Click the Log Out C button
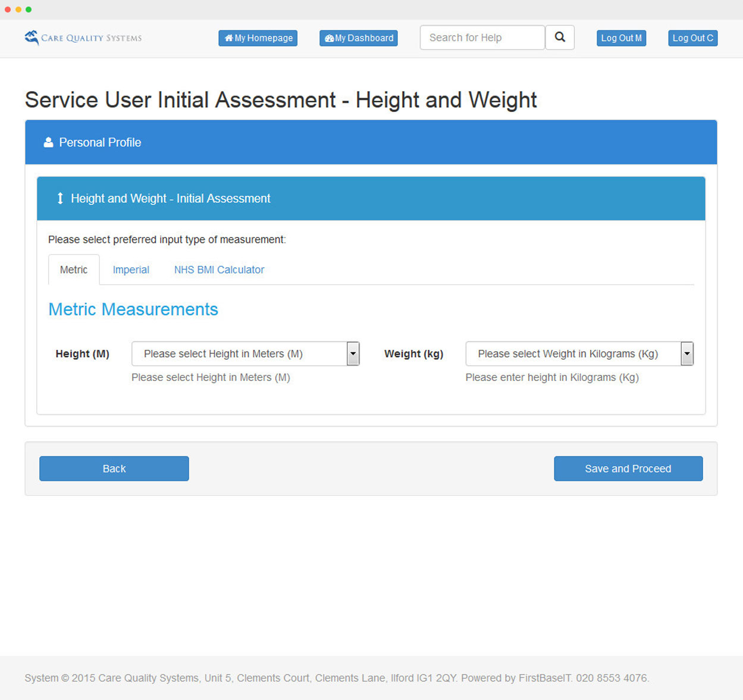The image size is (743, 700). pos(692,38)
